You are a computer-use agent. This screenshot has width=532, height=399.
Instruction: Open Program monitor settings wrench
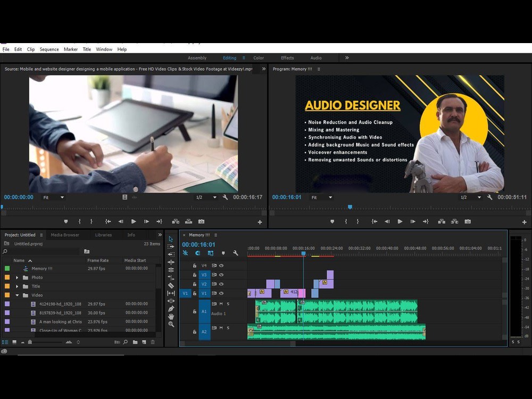489,197
